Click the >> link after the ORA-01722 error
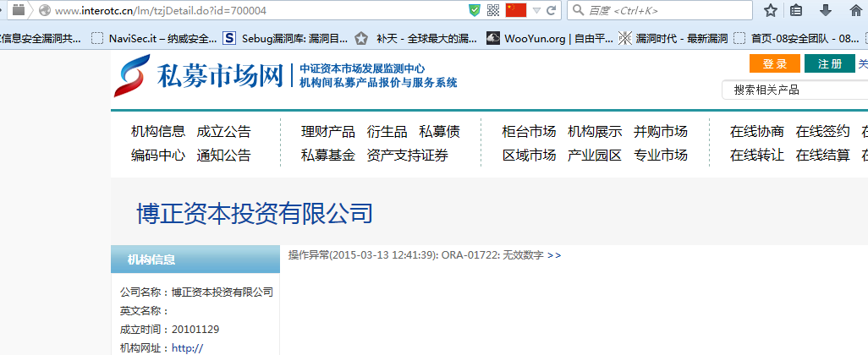The height and width of the screenshot is (355, 868). (x=554, y=255)
